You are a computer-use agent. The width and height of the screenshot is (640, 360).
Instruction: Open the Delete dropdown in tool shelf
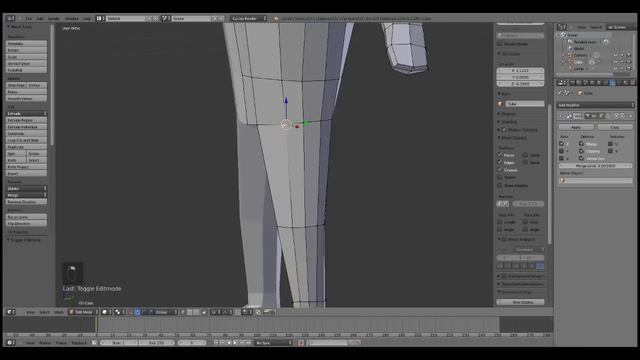[27, 189]
